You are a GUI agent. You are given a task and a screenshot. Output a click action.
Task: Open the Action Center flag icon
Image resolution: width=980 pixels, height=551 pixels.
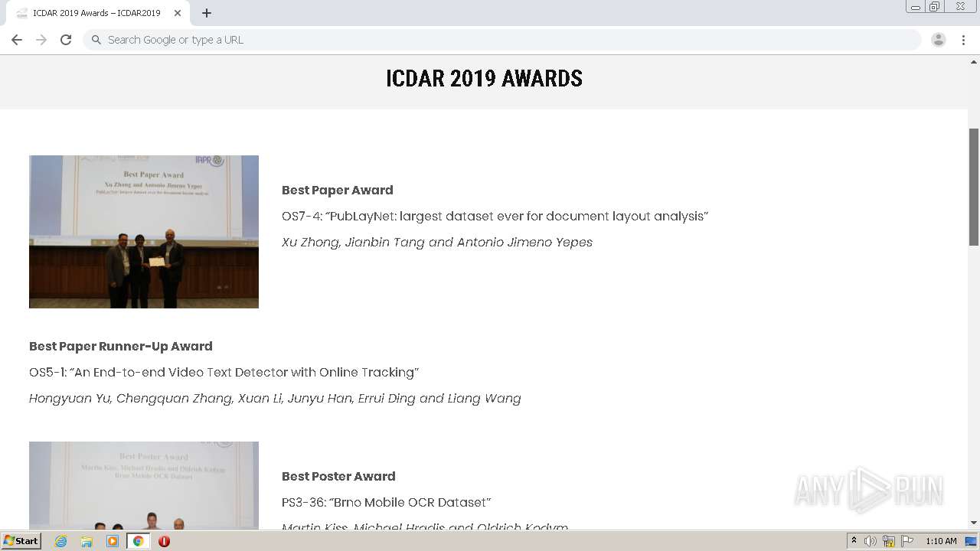pos(907,541)
